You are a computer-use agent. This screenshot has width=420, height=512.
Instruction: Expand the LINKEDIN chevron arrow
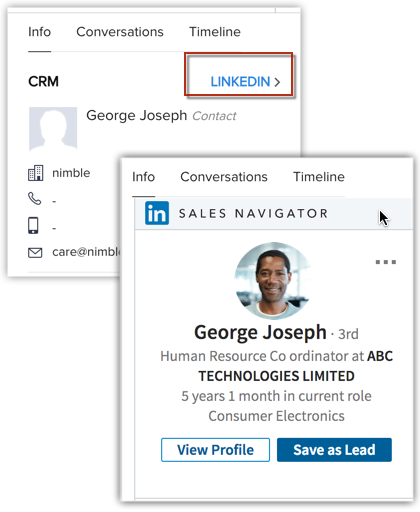click(277, 82)
